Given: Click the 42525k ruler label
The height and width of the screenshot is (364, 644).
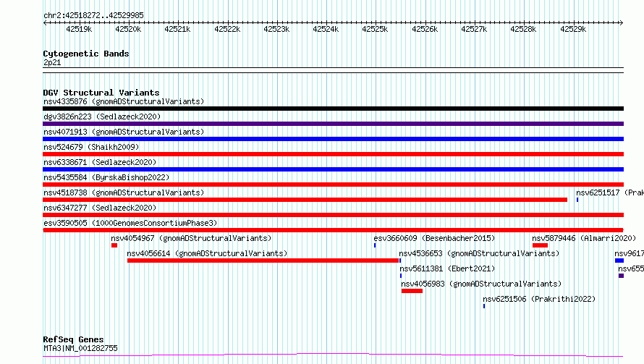Looking at the screenshot, I should 375,29.
